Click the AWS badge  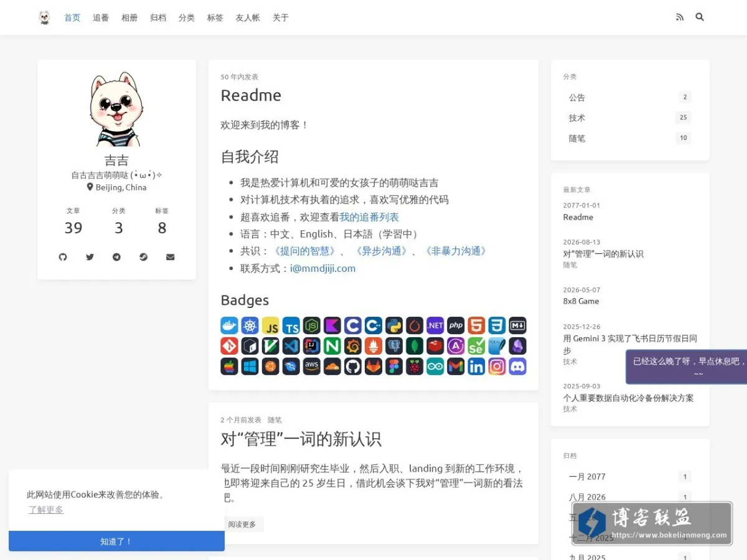coord(312,366)
